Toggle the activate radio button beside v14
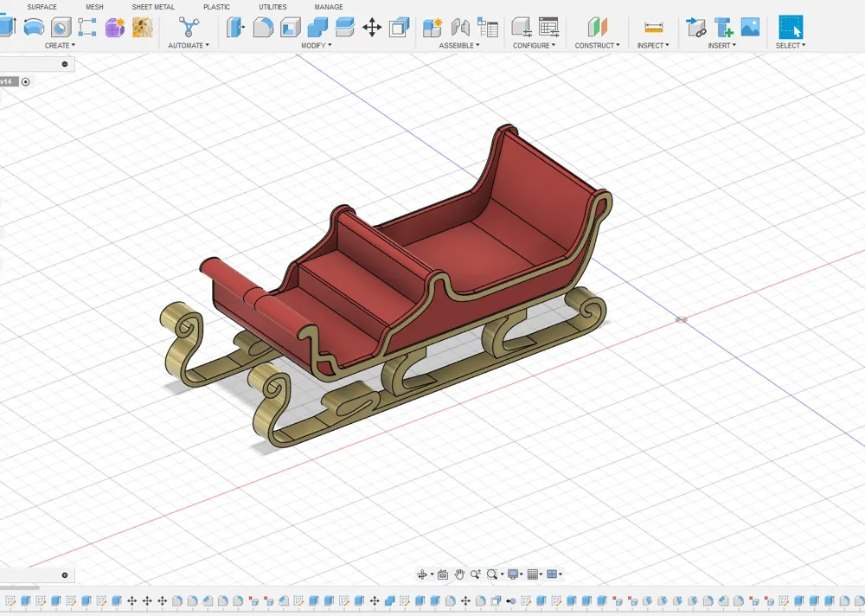Viewport: 865px width, 616px height. pyautogui.click(x=25, y=81)
